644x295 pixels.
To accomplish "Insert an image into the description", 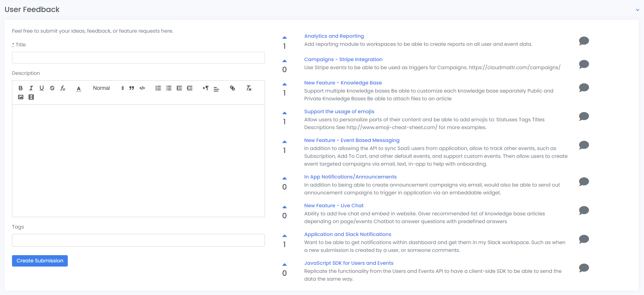I will [20, 97].
